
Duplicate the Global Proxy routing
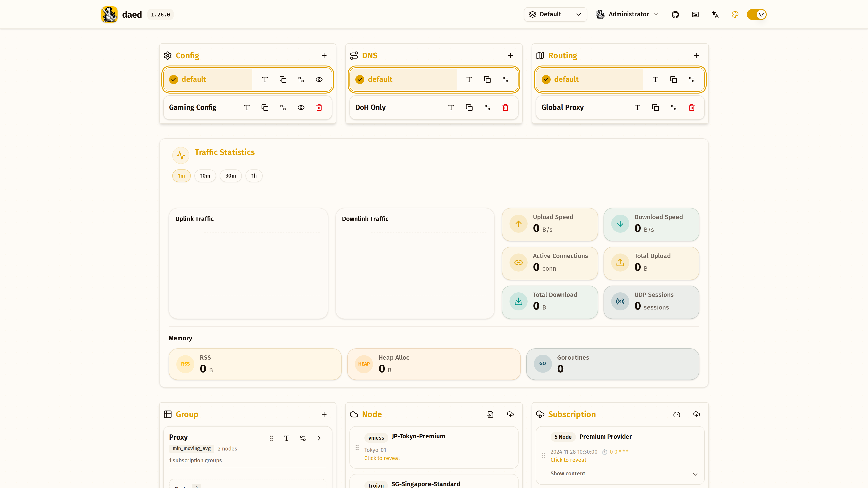tap(655, 108)
